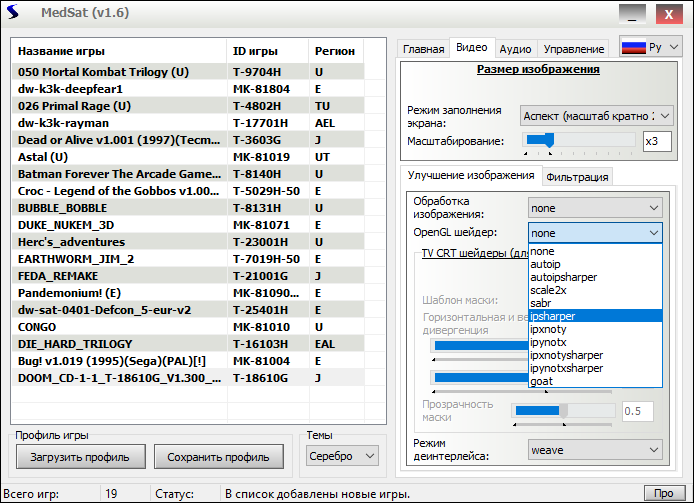Sort by Регион column header

click(x=336, y=51)
